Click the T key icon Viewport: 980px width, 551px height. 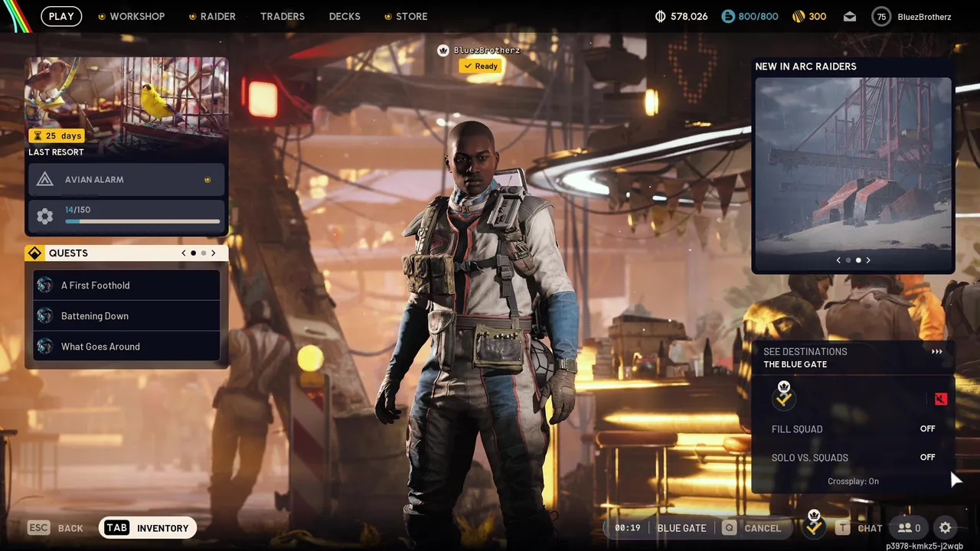[842, 528]
